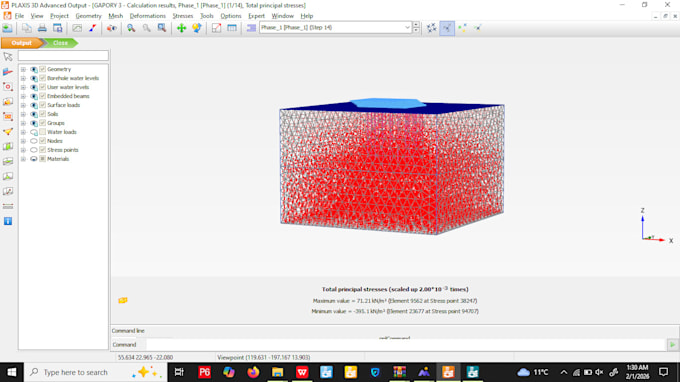Click the first icon at toolbar's far left

pos(7,28)
